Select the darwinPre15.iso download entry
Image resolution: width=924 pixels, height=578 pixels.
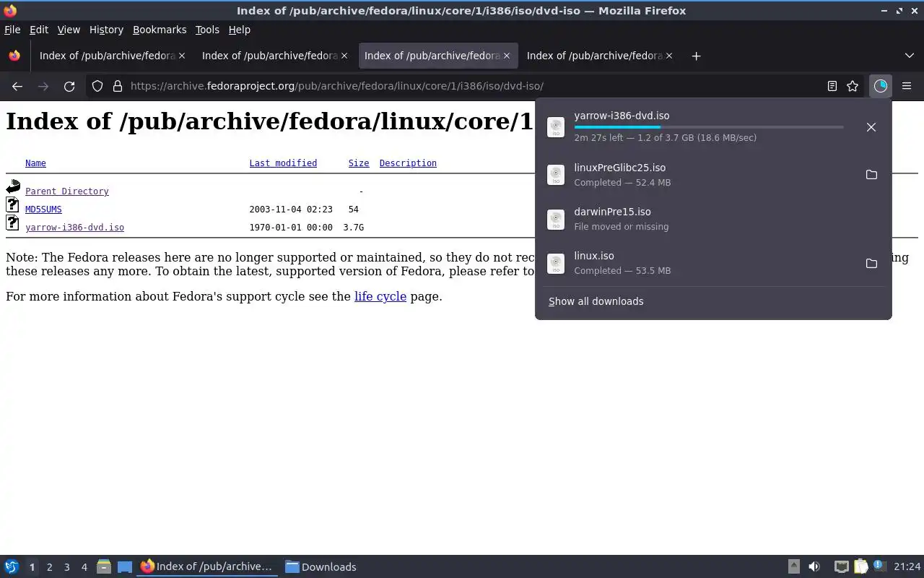click(713, 219)
